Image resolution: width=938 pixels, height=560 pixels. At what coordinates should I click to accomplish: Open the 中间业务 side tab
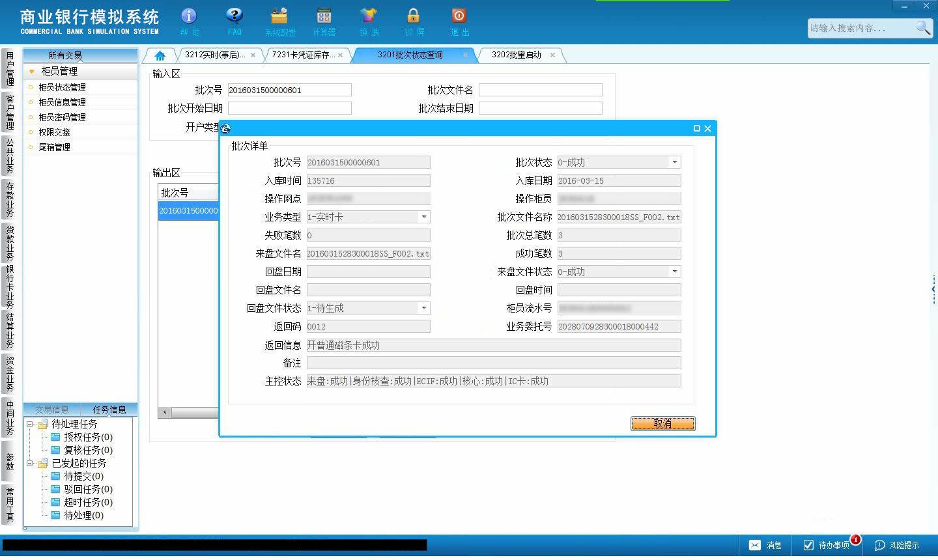(x=10, y=417)
